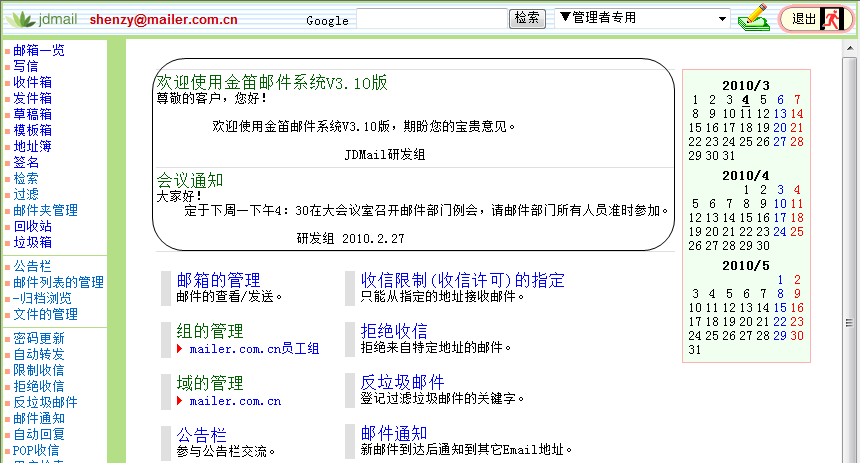Image resolution: width=860 pixels, height=463 pixels.
Task: Click the jdmail leaf logo icon
Action: [20, 20]
